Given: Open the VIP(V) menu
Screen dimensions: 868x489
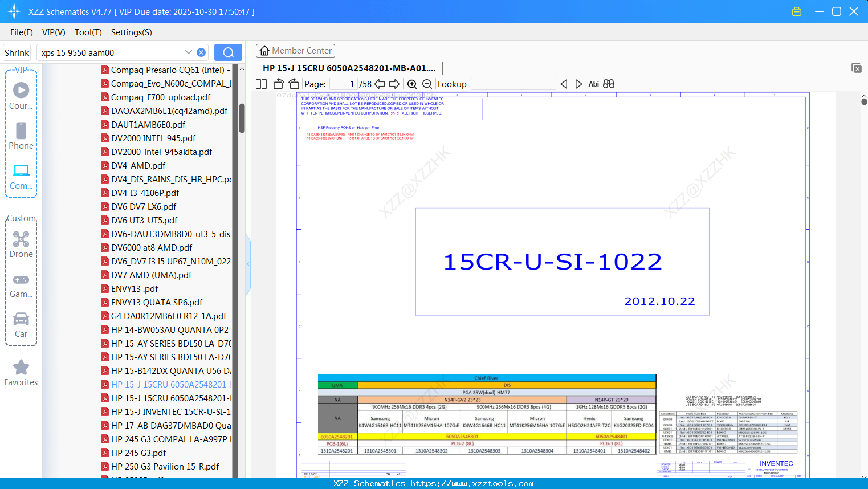Looking at the screenshot, I should click(54, 32).
